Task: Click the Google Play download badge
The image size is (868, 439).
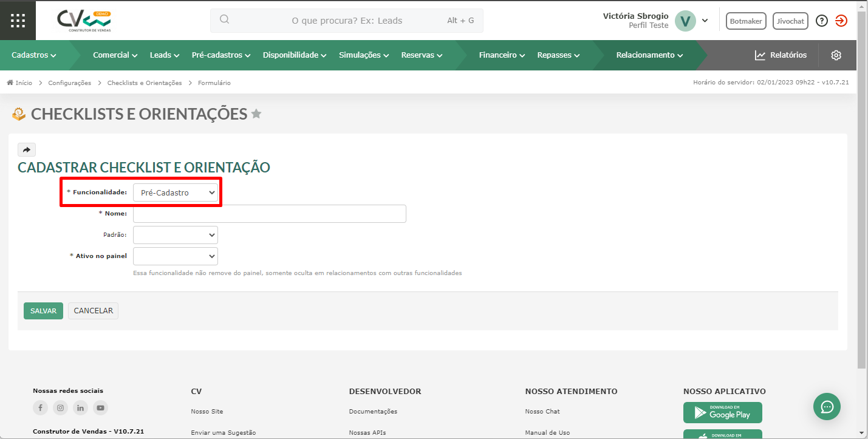Action: (x=723, y=412)
